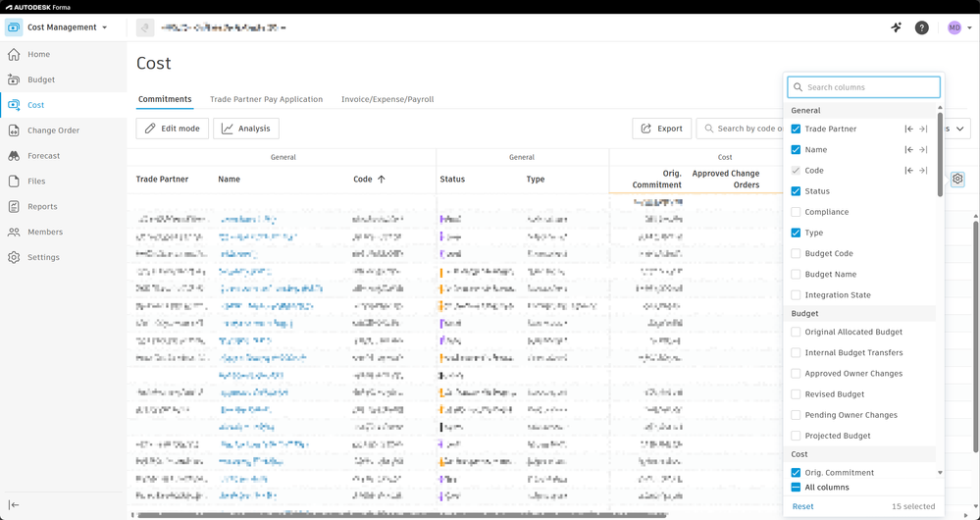Enable Projected Budget column checkbox
This screenshot has height=520, width=980.
(x=796, y=436)
